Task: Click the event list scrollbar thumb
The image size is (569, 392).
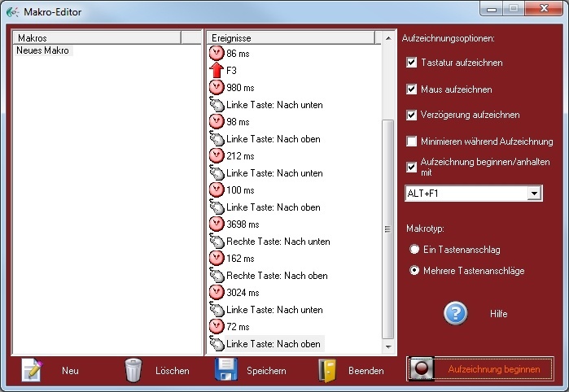Action: click(388, 229)
